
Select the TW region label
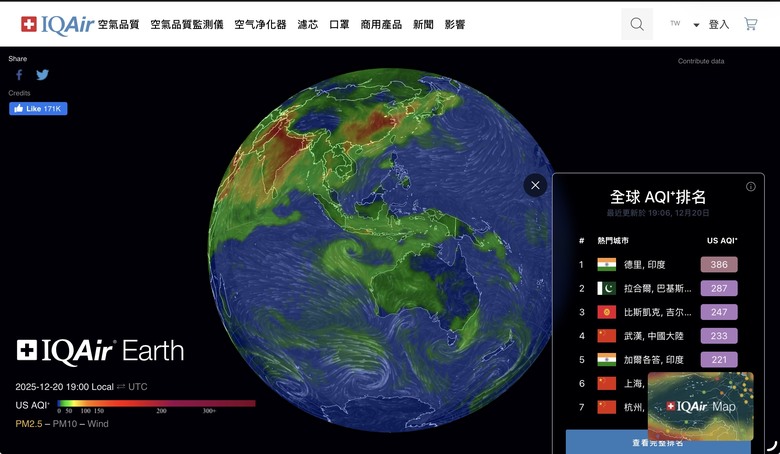(x=675, y=23)
